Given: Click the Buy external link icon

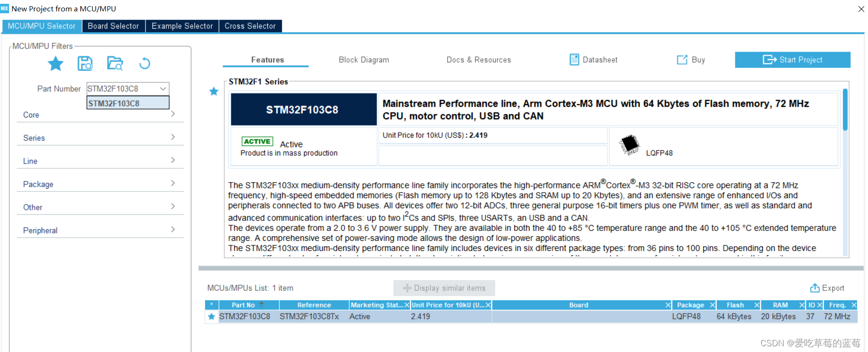Looking at the screenshot, I should click(x=682, y=59).
